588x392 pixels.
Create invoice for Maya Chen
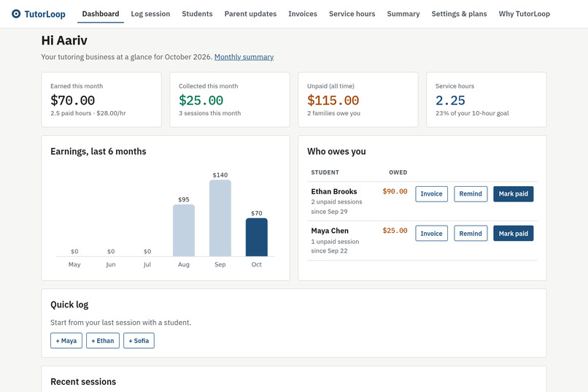pyautogui.click(x=432, y=234)
